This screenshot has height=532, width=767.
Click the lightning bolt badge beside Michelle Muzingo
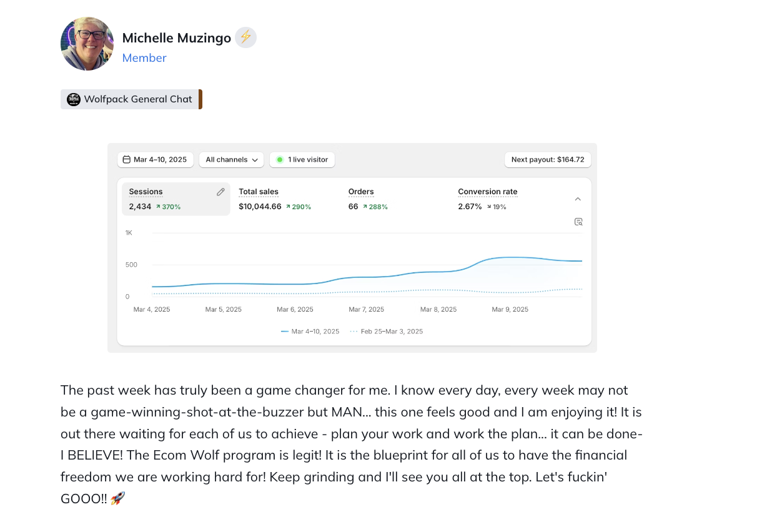[245, 37]
